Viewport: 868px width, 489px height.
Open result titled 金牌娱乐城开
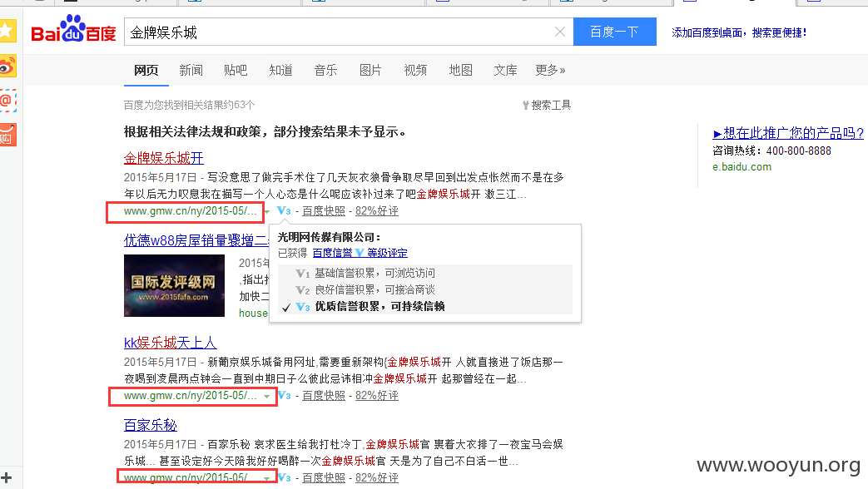click(164, 158)
